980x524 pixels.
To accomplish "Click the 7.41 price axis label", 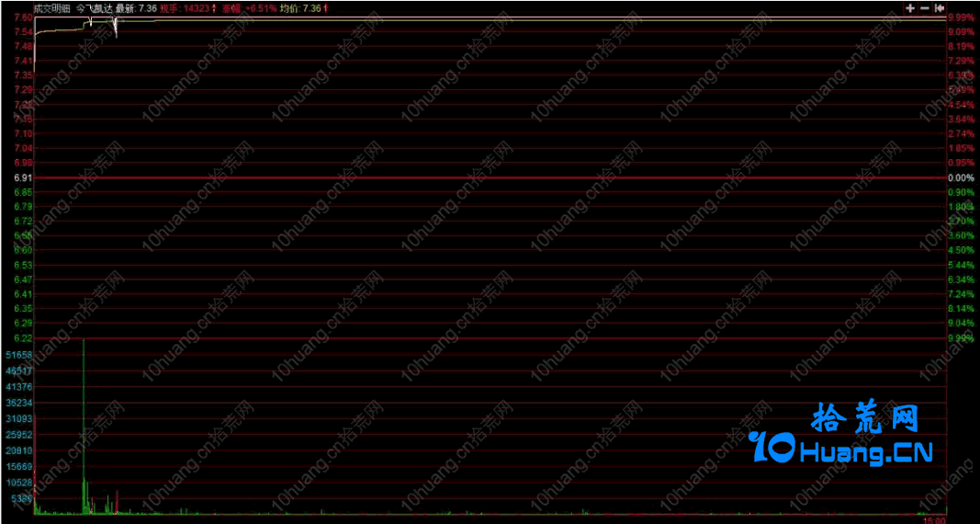I will pos(23,61).
